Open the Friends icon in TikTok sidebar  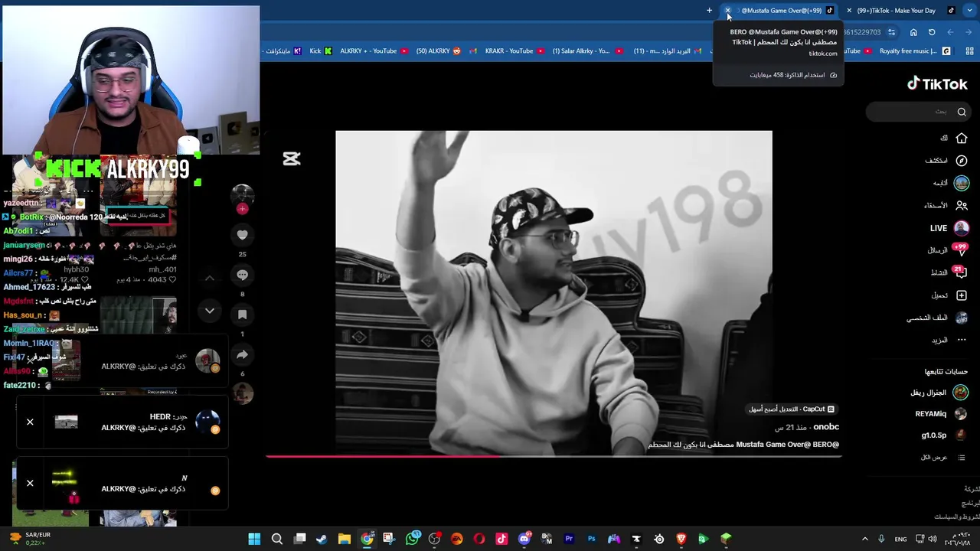(962, 205)
